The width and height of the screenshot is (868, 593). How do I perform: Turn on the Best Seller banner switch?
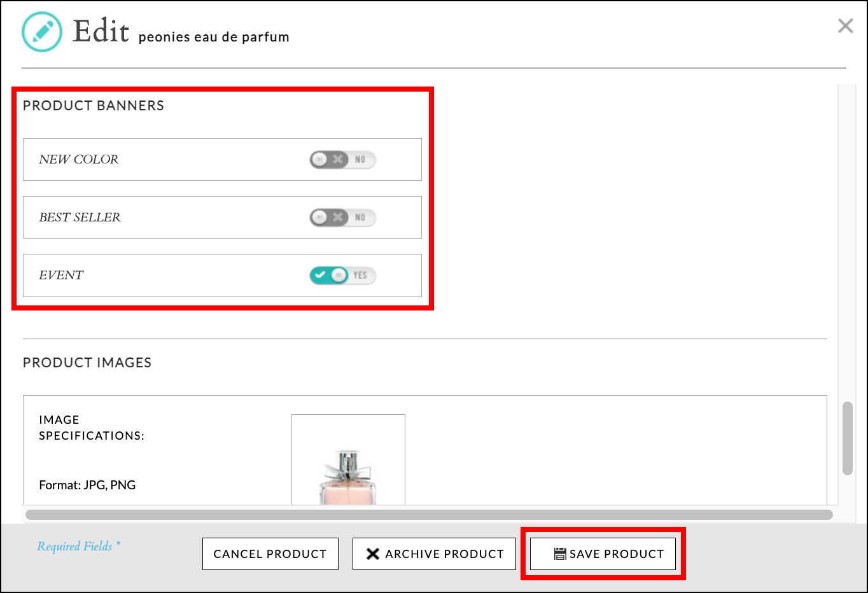tap(342, 218)
